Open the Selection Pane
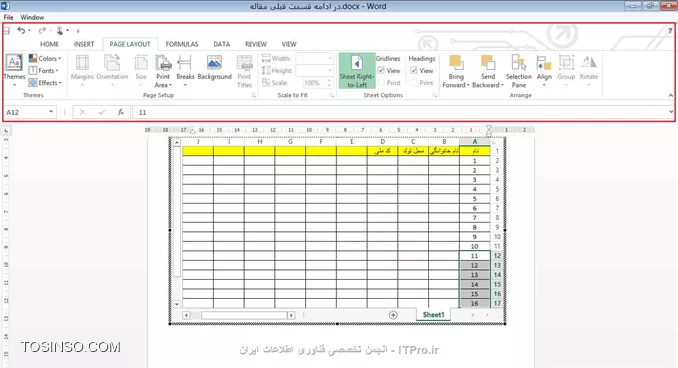678x368 pixels. 518,71
